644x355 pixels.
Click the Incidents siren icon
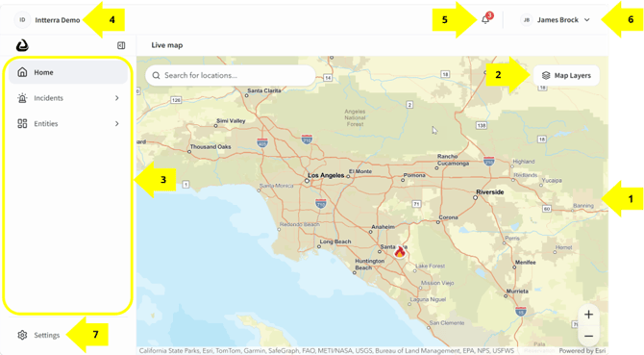(22, 98)
